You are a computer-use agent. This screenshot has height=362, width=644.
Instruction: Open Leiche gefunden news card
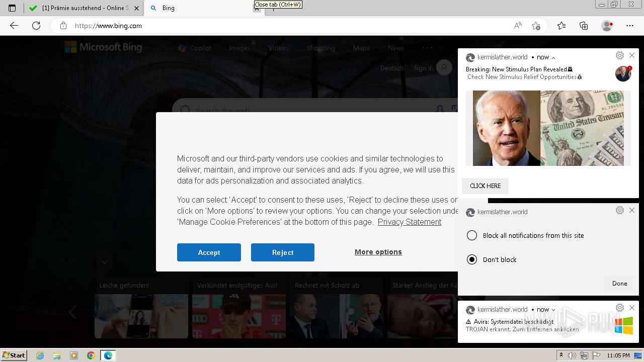tap(141, 309)
